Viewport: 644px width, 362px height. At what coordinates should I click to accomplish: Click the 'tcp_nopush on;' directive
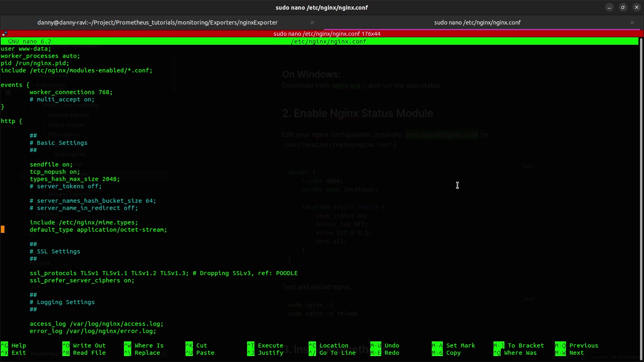pyautogui.click(x=55, y=172)
